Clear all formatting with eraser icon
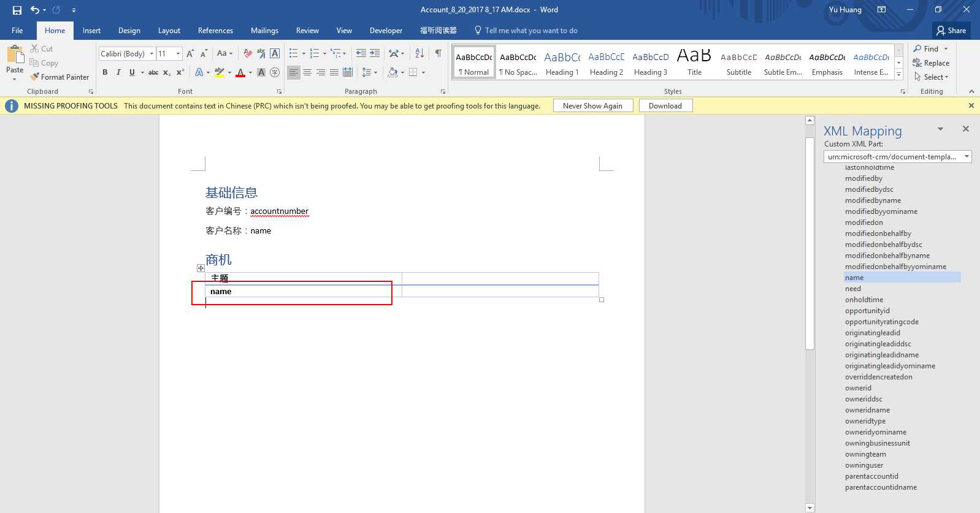Image resolution: width=980 pixels, height=513 pixels. click(x=248, y=53)
